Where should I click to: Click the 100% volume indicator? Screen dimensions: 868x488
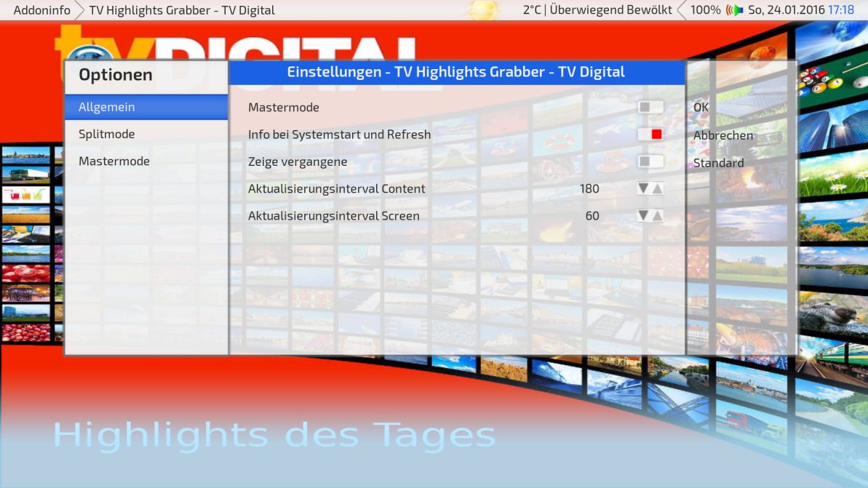point(705,10)
